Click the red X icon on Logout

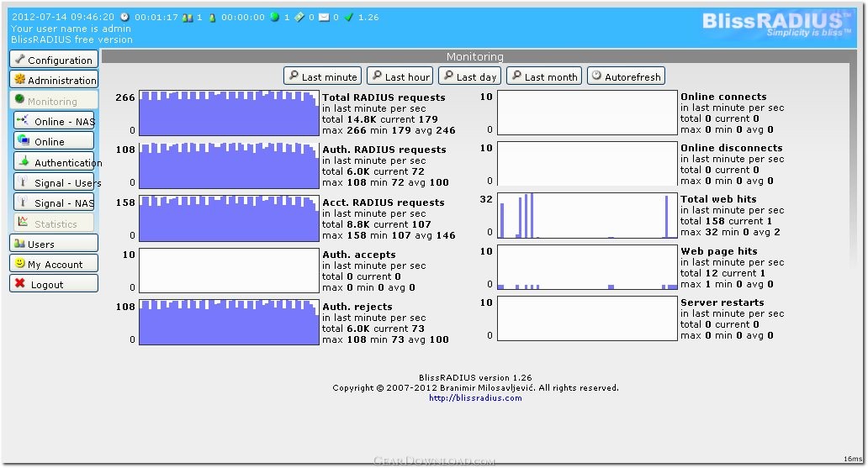click(x=20, y=282)
